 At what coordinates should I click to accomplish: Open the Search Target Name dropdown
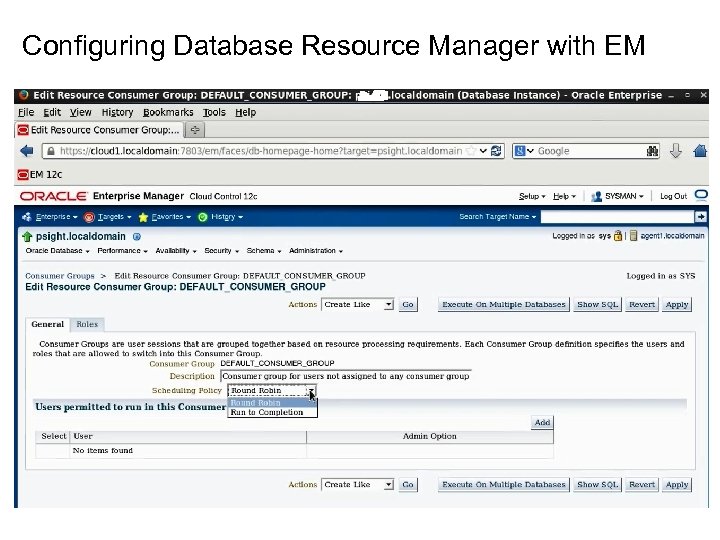click(x=498, y=216)
